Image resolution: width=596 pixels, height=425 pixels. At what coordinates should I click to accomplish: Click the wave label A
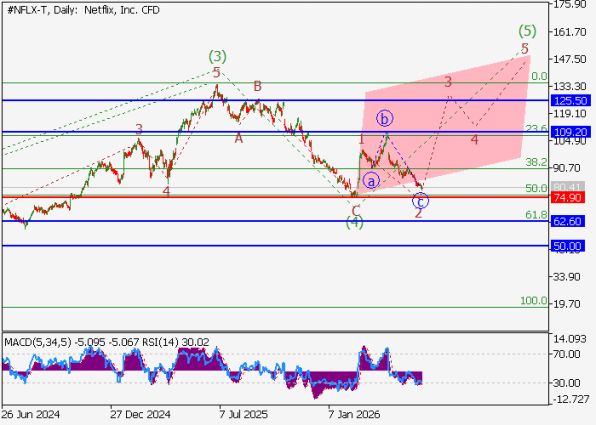[x=238, y=138]
